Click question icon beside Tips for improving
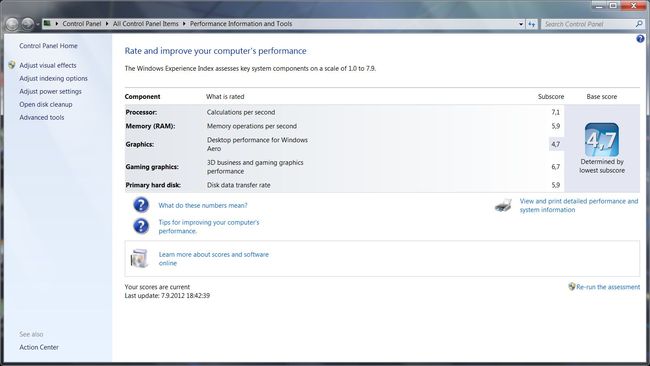The width and height of the screenshot is (650, 366). point(141,226)
